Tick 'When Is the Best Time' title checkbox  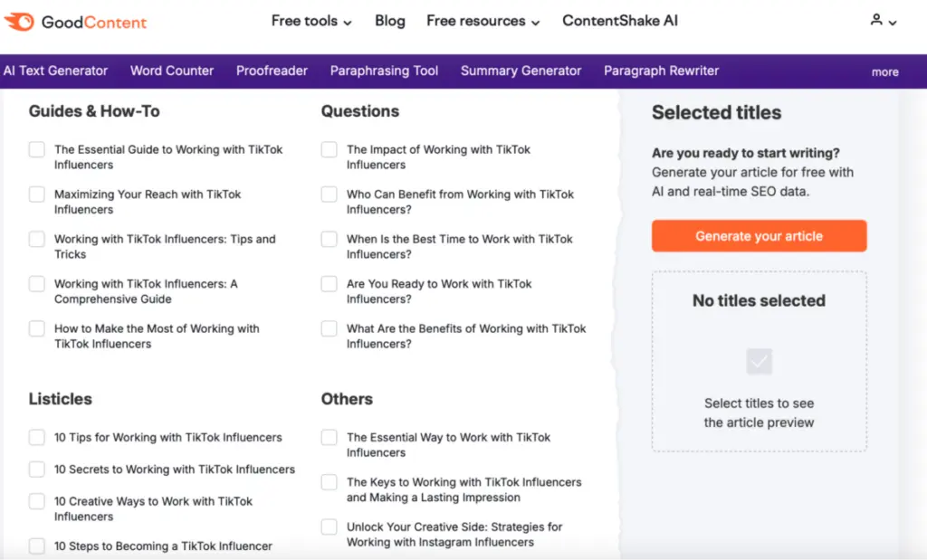pyautogui.click(x=329, y=240)
